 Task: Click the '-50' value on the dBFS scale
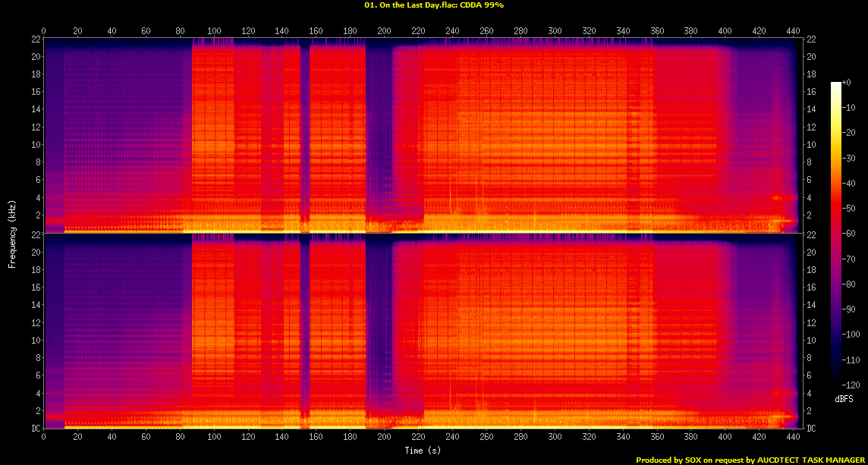[x=848, y=208]
